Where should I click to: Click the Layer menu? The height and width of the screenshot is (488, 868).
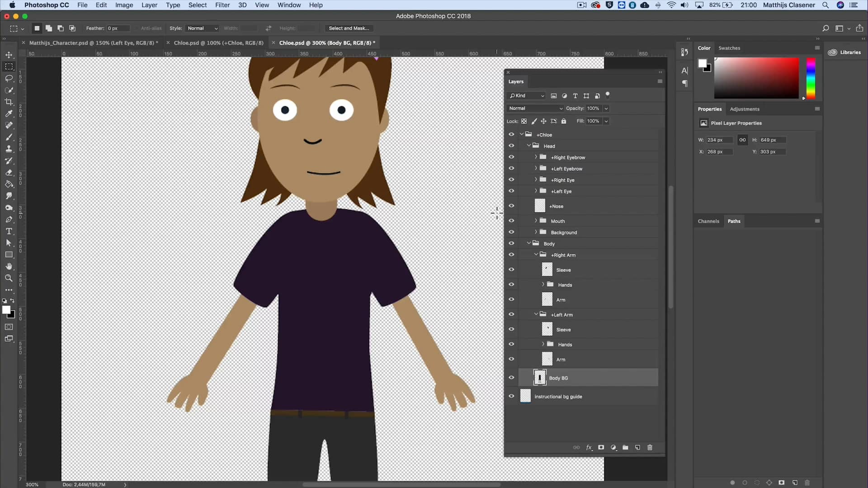coord(149,5)
